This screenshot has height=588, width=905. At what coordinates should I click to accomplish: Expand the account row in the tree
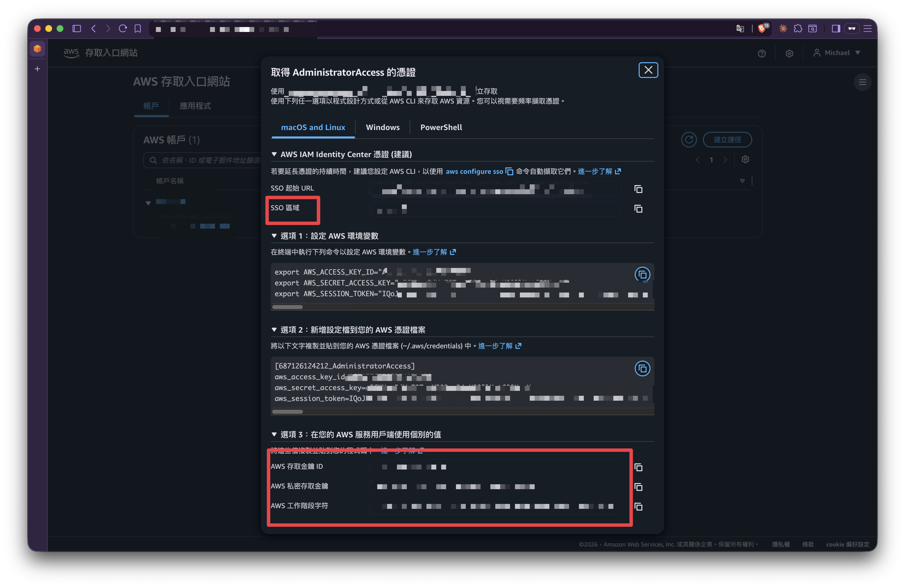(148, 203)
